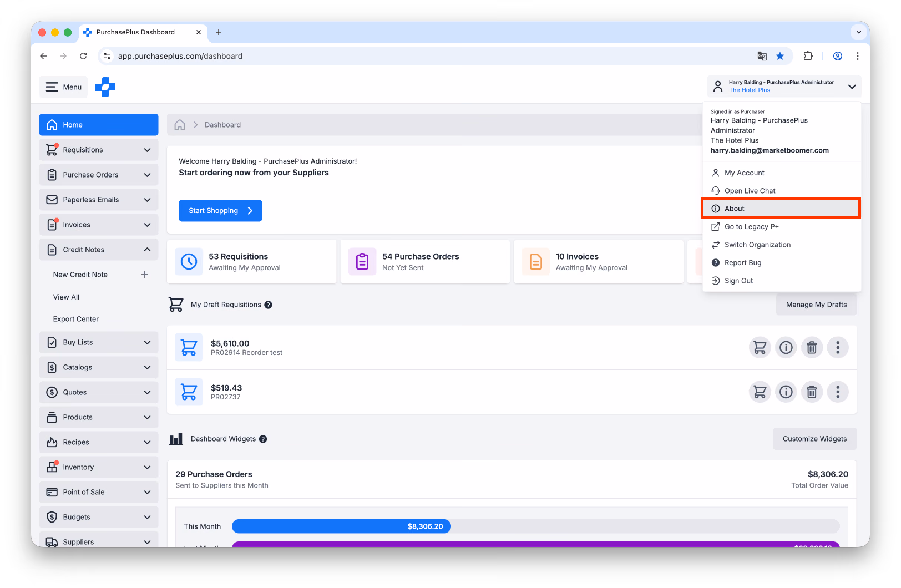The width and height of the screenshot is (901, 588).
Task: Open Chrome three-dot menu
Action: [858, 56]
